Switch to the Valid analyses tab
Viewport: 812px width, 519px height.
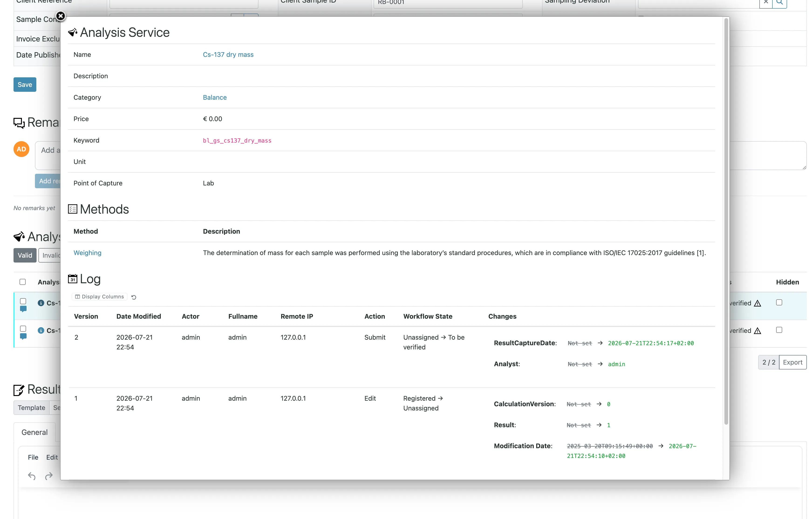[x=25, y=255]
